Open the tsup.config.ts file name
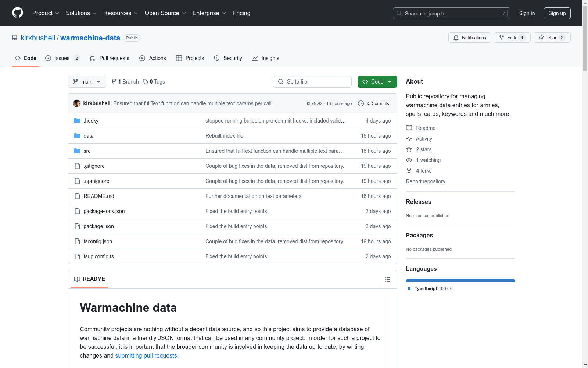 [98, 256]
